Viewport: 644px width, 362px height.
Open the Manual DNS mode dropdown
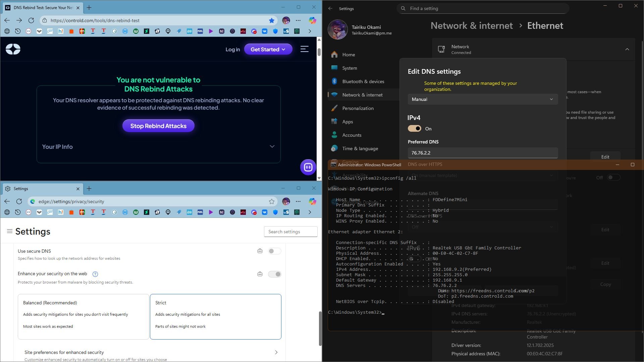482,99
